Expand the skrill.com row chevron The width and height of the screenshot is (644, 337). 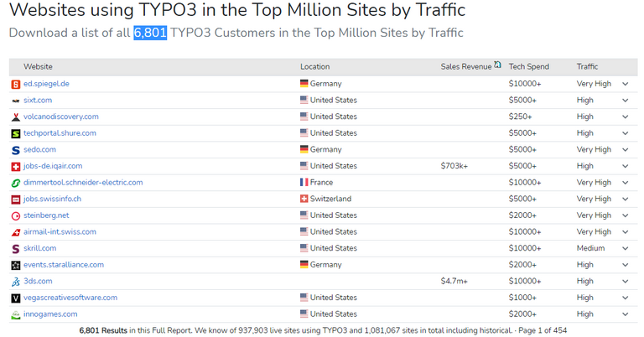625,248
